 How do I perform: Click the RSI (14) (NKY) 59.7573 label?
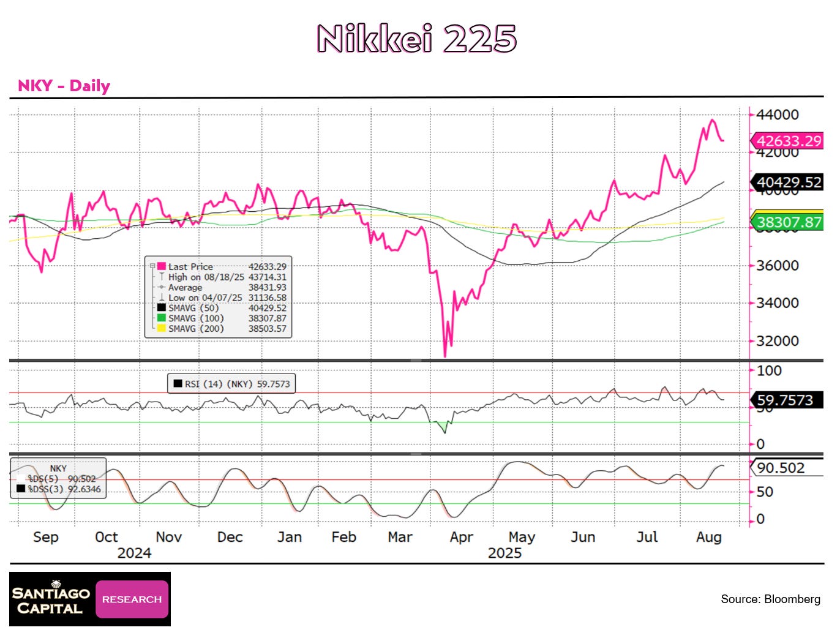[238, 384]
